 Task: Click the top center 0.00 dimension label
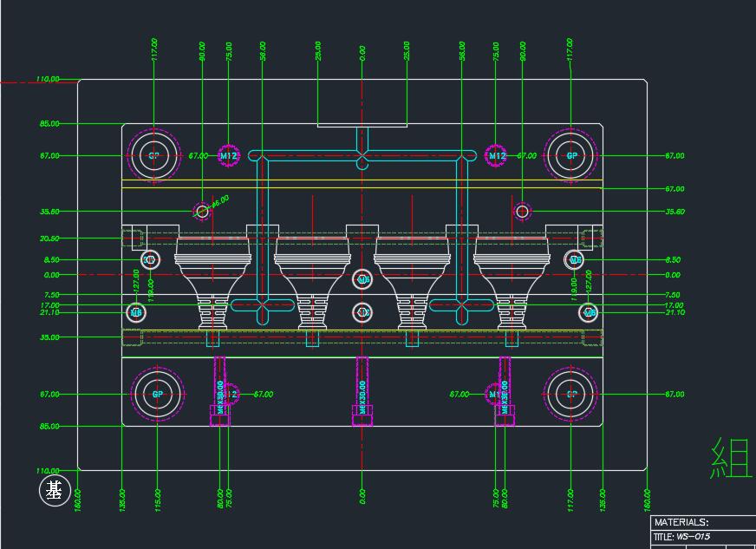(362, 54)
